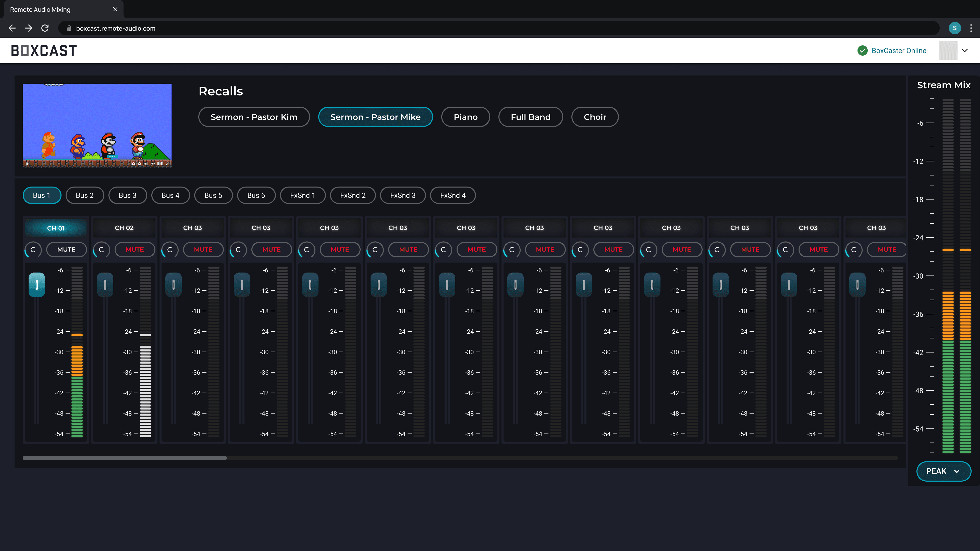Toggle the MUTE button on CH 02
The height and width of the screenshot is (551, 980).
pyautogui.click(x=135, y=250)
